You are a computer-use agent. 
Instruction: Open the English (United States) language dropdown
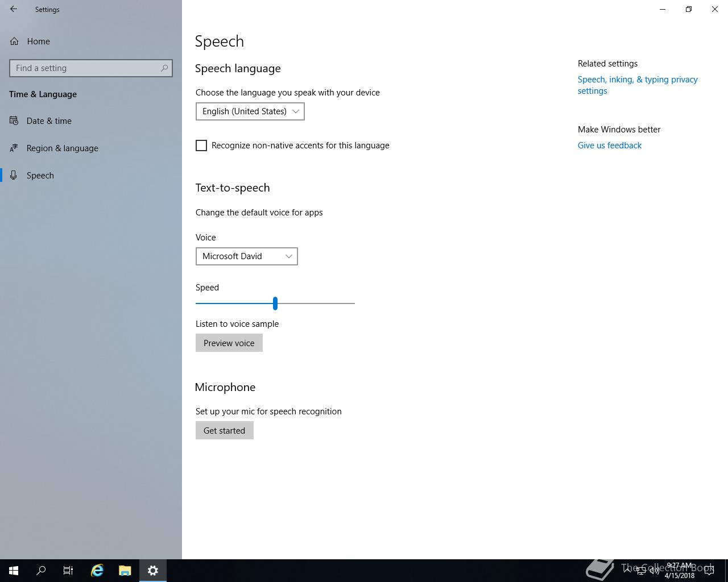[250, 111]
